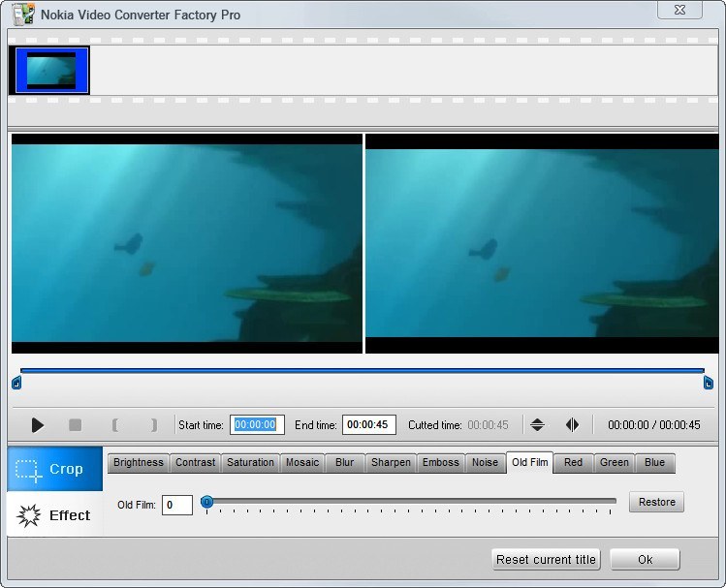Click the Nokia Video Converter app icon
Screen dimensions: 726x588
[x=23, y=15]
